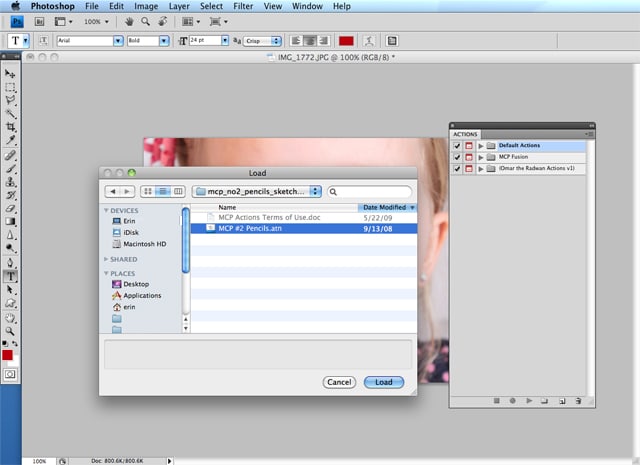Select the History Brush tool
The height and width of the screenshot is (465, 640).
pyautogui.click(x=10, y=195)
